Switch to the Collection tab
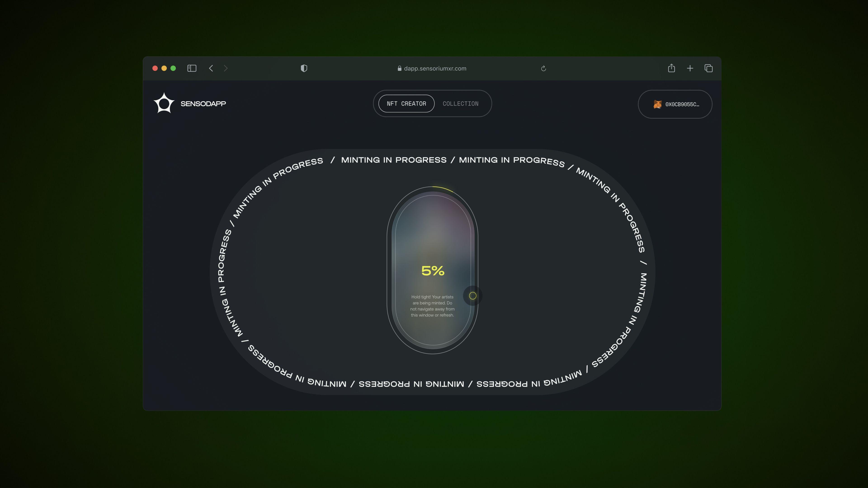 pyautogui.click(x=461, y=104)
